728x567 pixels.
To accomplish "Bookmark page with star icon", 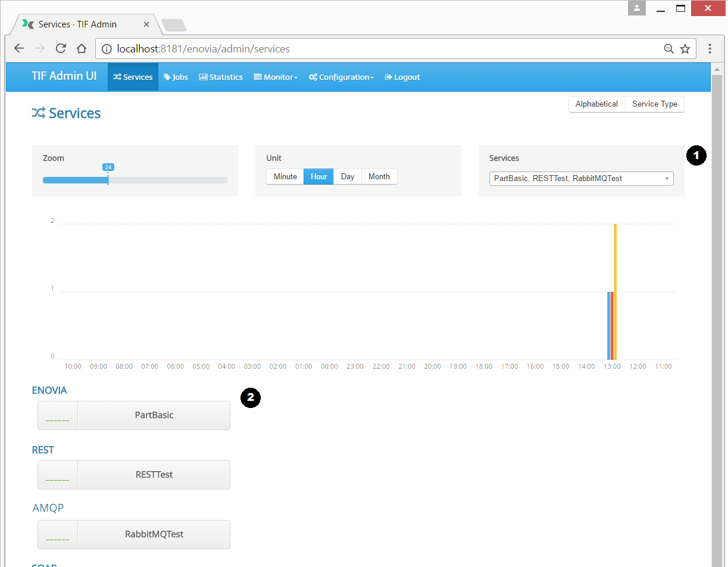I will 685,49.
